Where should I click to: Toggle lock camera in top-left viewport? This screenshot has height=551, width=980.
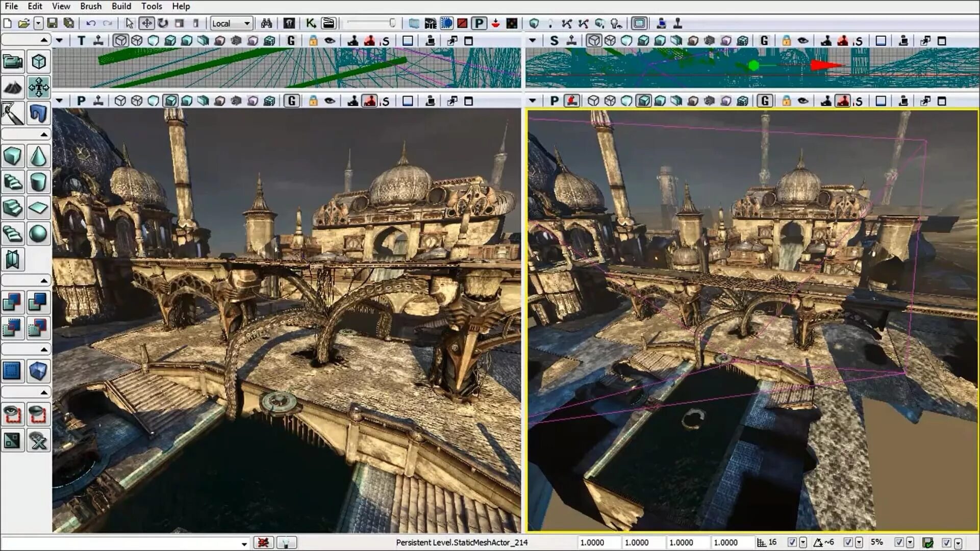tap(313, 41)
